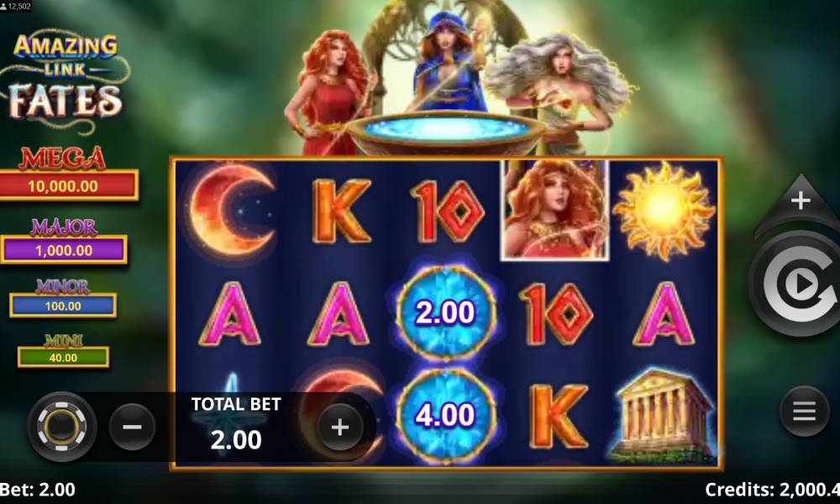Click the casino chip bet icon
840x504 pixels.
(61, 427)
